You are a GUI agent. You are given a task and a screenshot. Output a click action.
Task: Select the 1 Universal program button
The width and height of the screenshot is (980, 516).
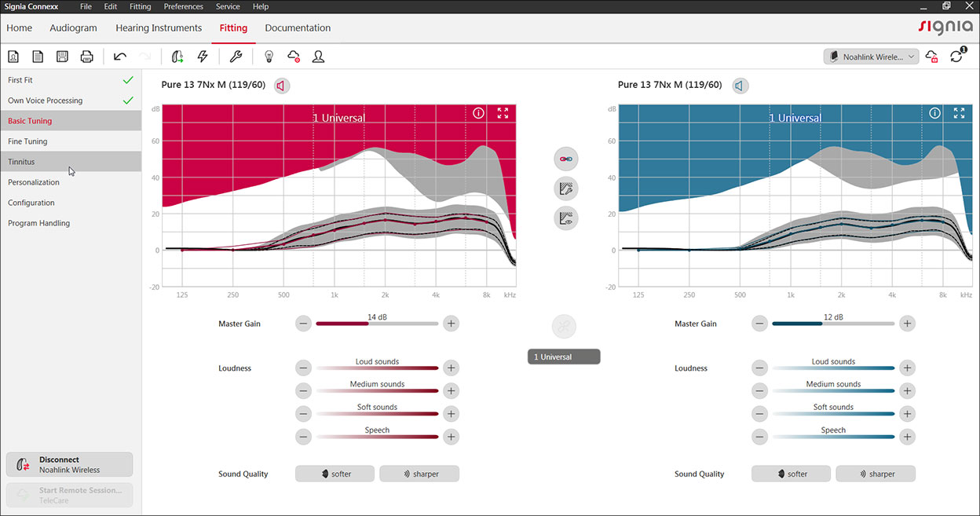[x=564, y=357]
